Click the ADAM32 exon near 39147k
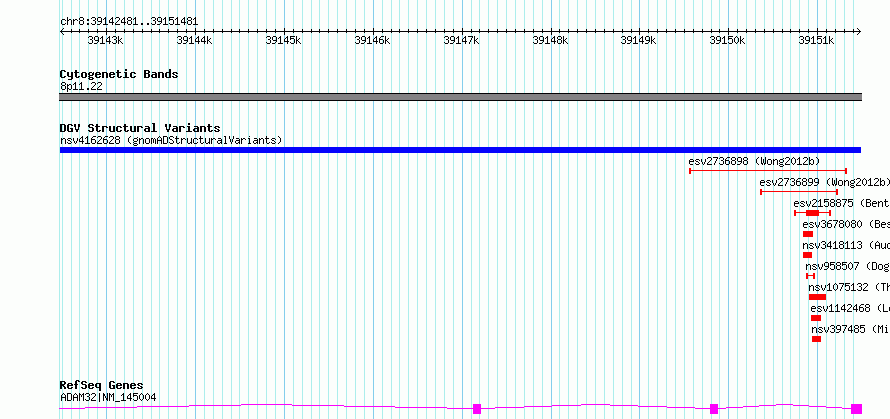 pos(477,409)
